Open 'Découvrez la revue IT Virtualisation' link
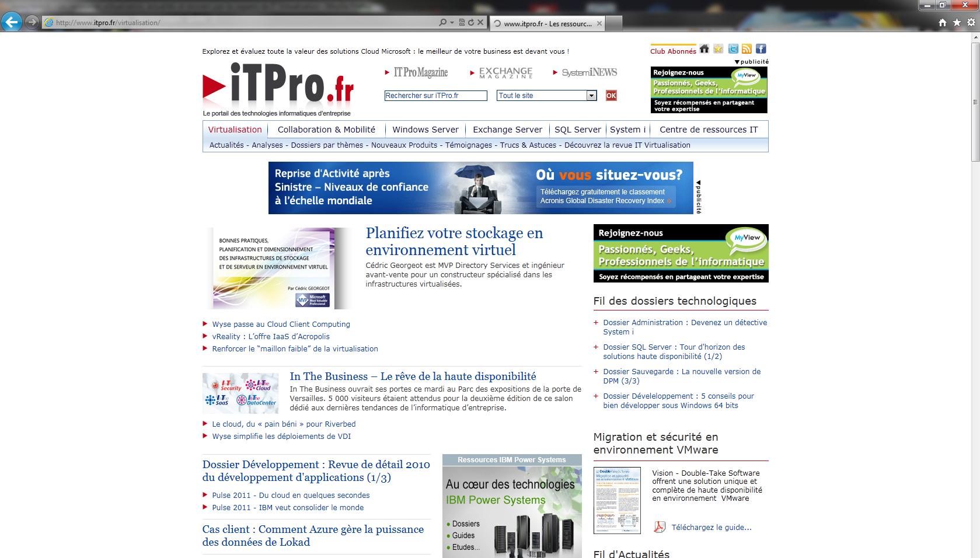The width and height of the screenshot is (980, 558). coord(627,145)
